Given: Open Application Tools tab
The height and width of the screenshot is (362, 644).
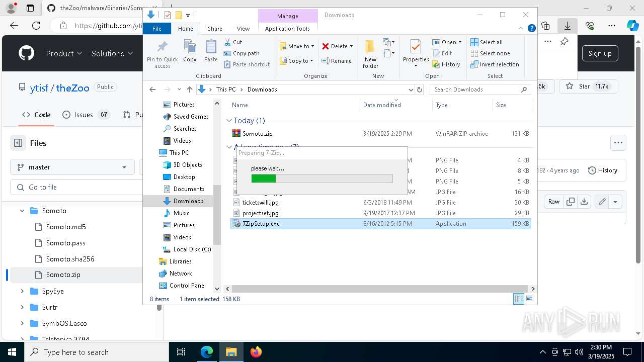Looking at the screenshot, I should tap(287, 29).
